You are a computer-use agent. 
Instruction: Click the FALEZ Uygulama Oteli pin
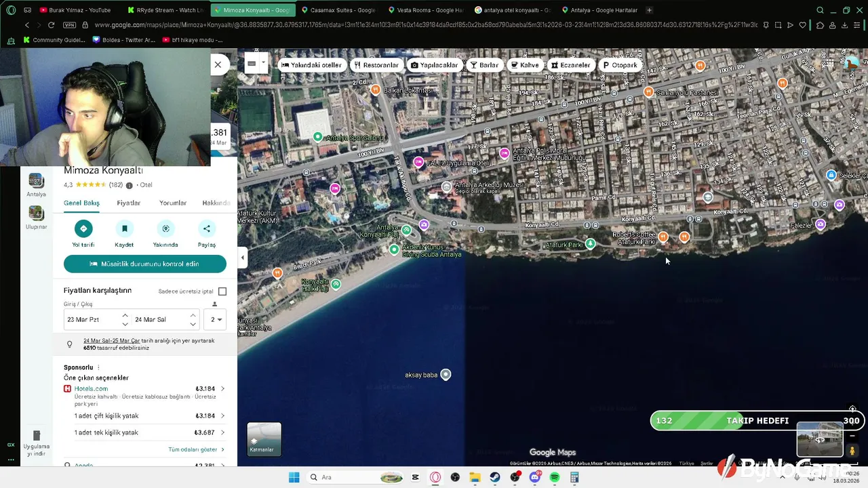(419, 162)
